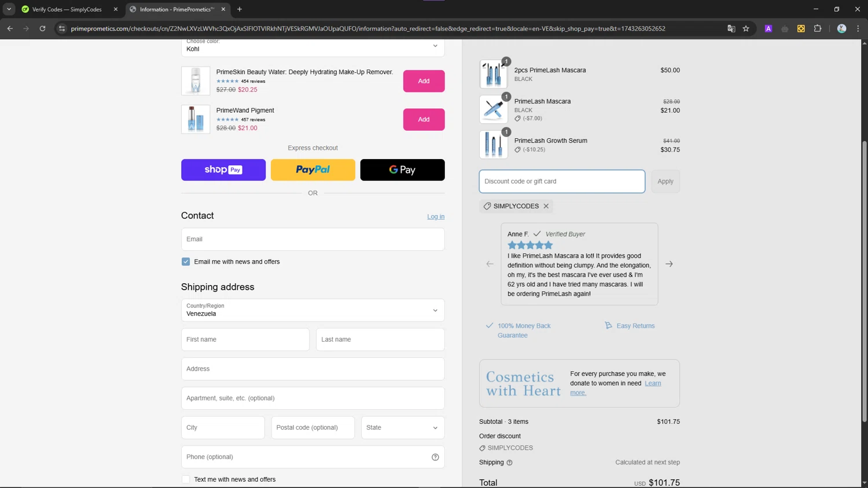Select the Information PrimePrometics tab

(x=177, y=9)
